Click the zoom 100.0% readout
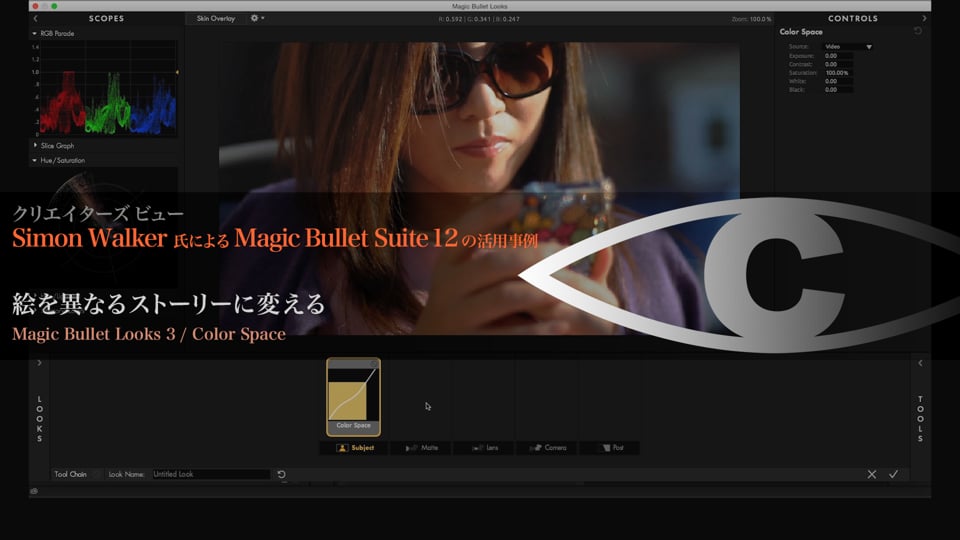This screenshot has width=960, height=540. tap(751, 19)
